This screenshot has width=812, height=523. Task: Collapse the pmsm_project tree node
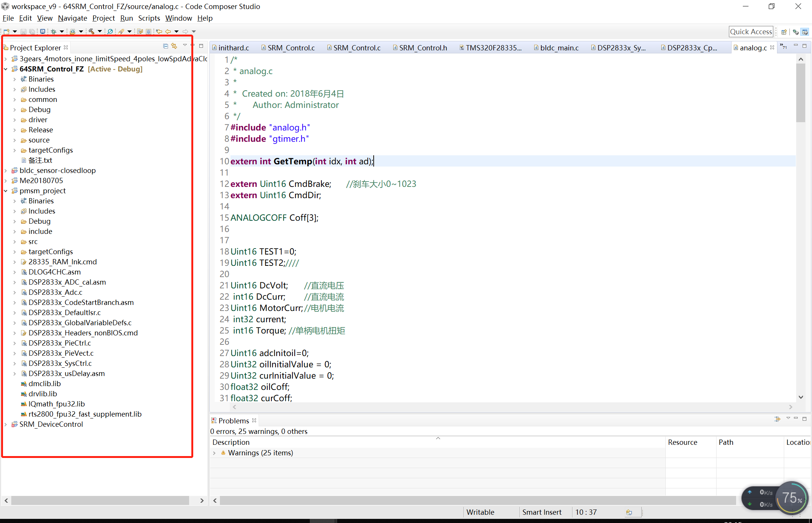6,191
